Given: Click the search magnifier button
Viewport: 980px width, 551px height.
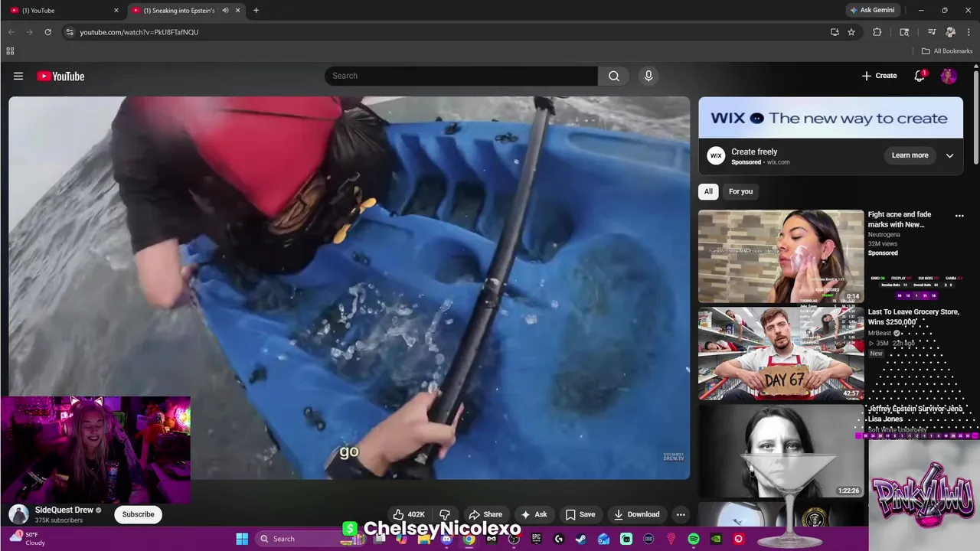Looking at the screenshot, I should 613,76.
